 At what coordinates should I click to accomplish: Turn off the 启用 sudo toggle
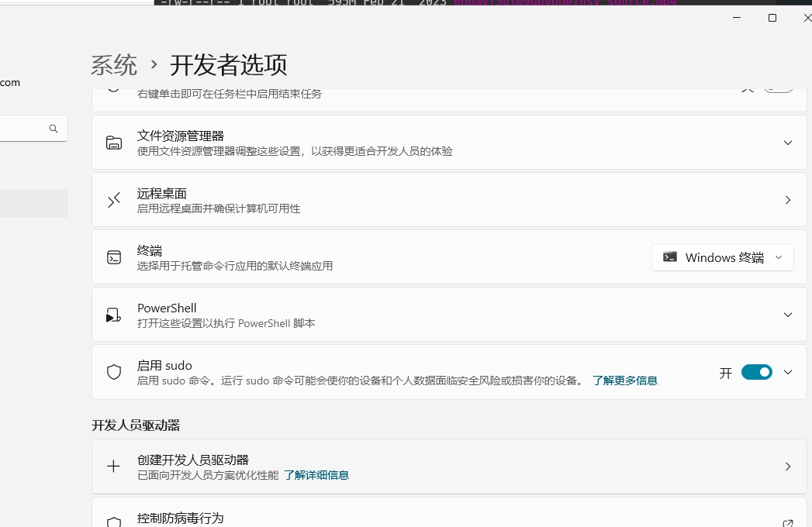point(757,372)
